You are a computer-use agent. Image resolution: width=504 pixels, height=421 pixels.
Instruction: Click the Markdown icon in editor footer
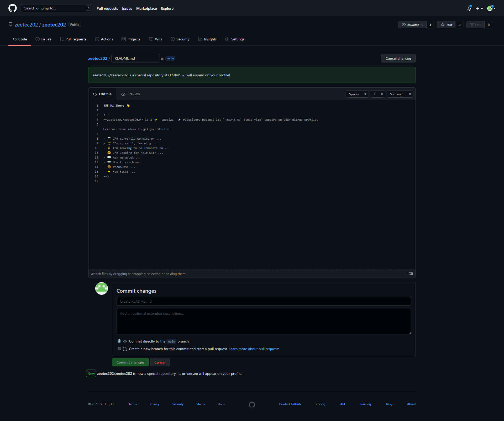pos(411,274)
